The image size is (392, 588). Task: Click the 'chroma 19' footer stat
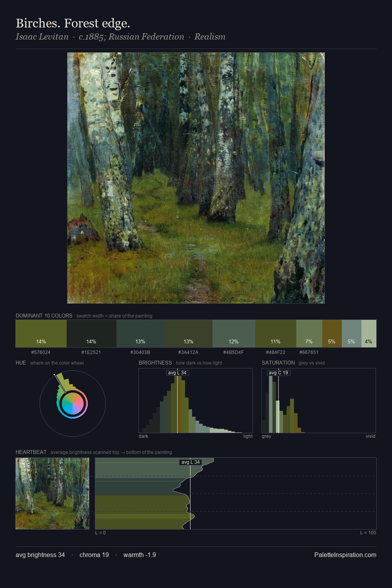[x=94, y=555]
